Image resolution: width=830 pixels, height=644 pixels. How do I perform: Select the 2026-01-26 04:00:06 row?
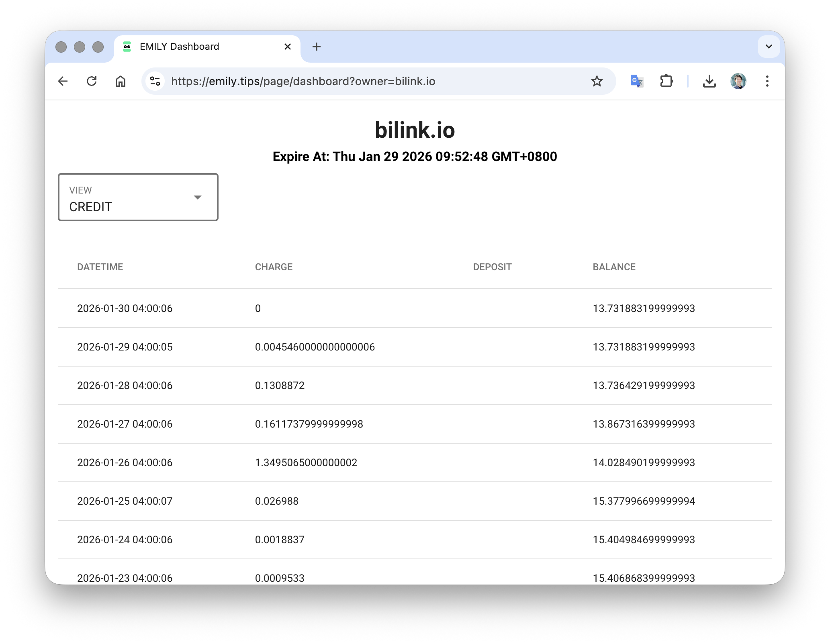pyautogui.click(x=125, y=463)
